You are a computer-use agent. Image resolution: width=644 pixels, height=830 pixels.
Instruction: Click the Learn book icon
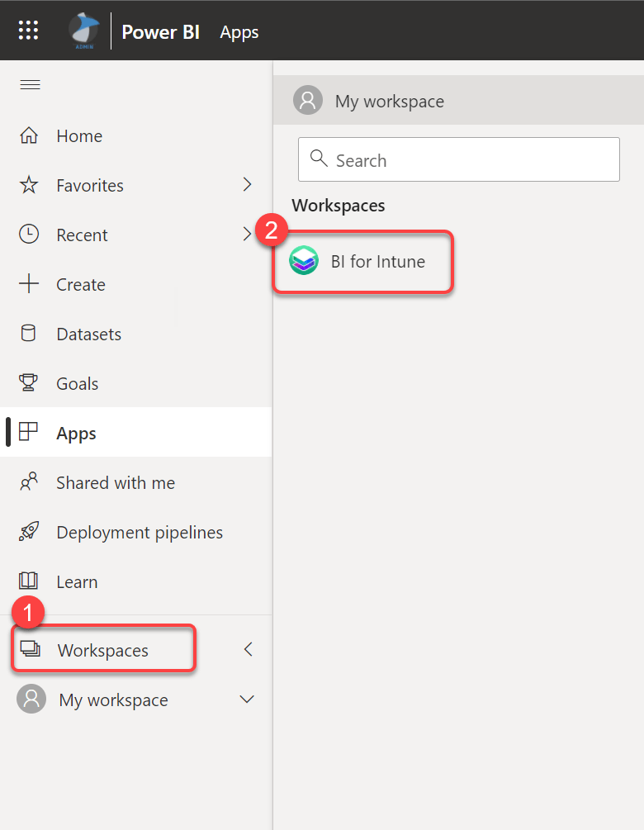(x=29, y=582)
